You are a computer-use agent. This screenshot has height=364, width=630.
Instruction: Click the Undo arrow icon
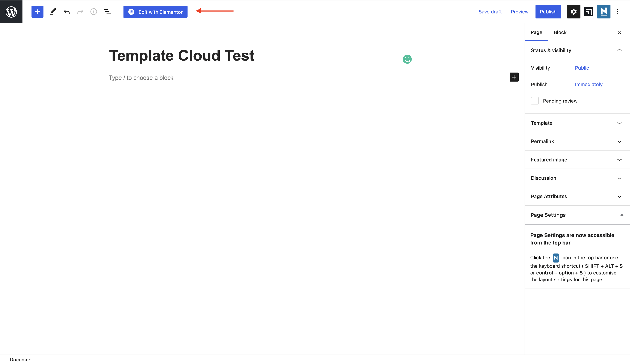[67, 12]
